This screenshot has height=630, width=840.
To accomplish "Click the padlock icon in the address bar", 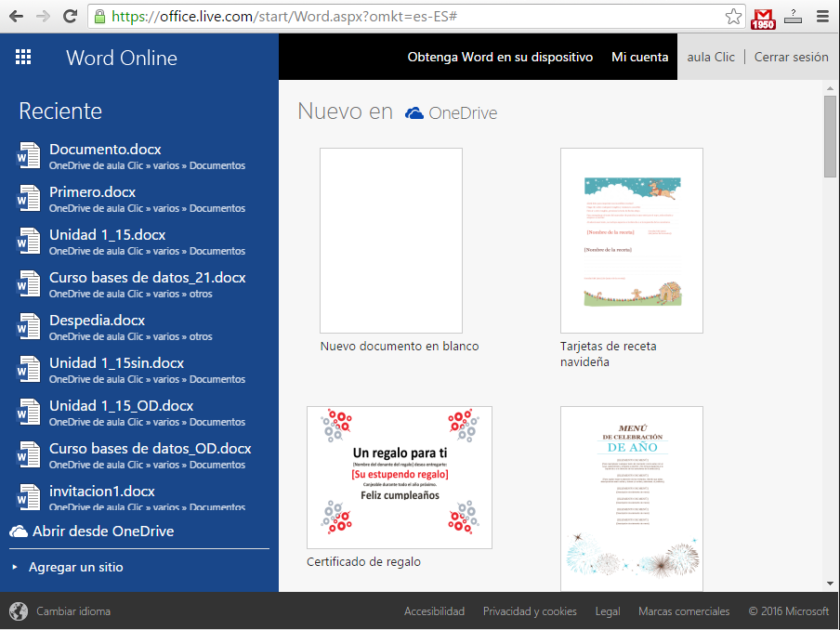I will coord(98,16).
